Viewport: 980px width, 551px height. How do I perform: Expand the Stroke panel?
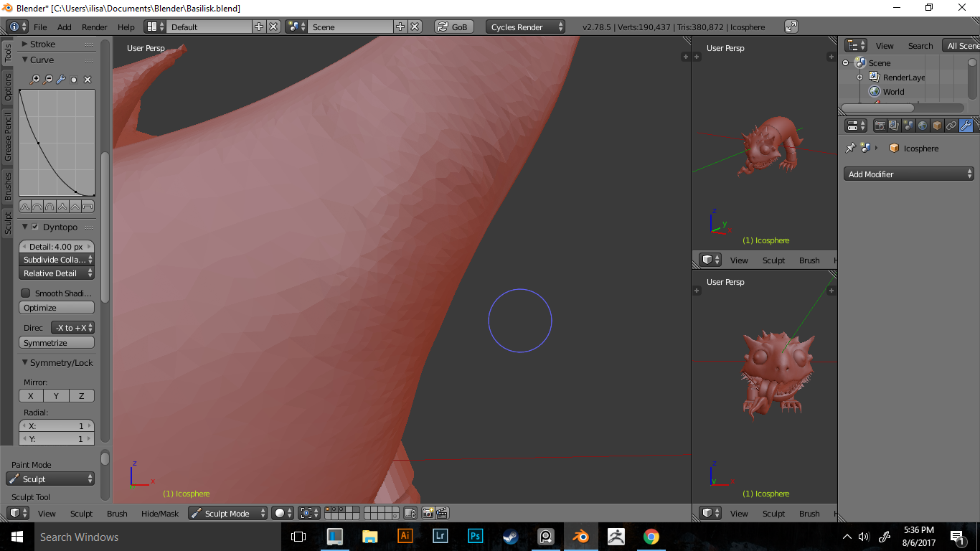pyautogui.click(x=24, y=44)
